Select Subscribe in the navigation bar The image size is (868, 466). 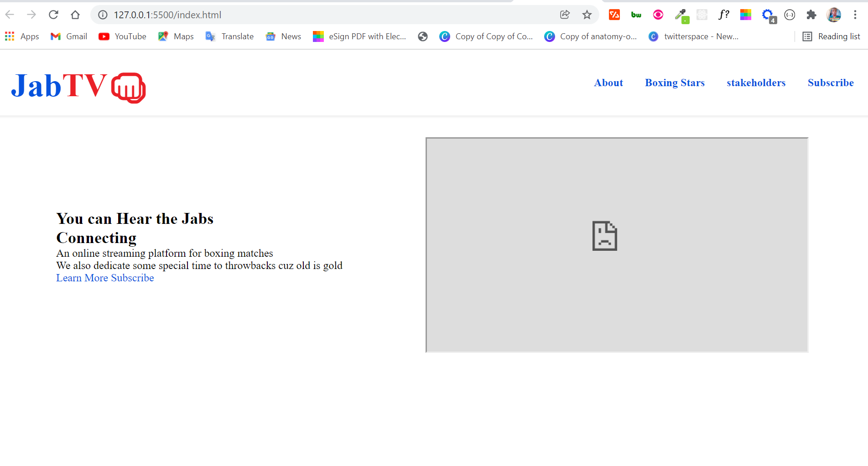pyautogui.click(x=831, y=83)
